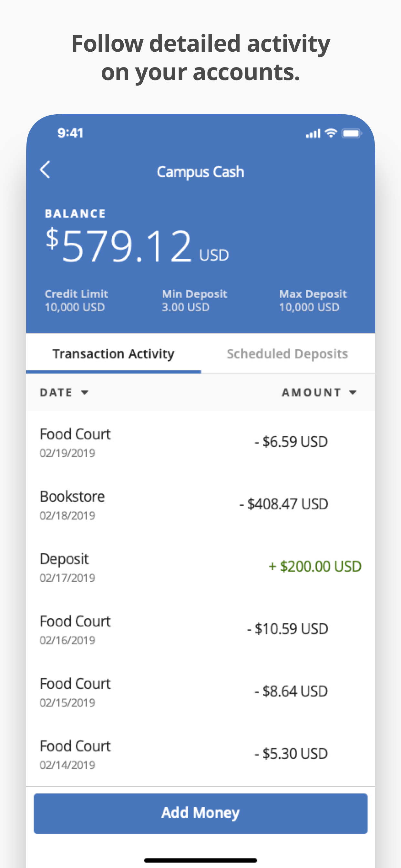Image resolution: width=401 pixels, height=868 pixels.
Task: Switch to Scheduled Deposits tab
Action: click(287, 354)
